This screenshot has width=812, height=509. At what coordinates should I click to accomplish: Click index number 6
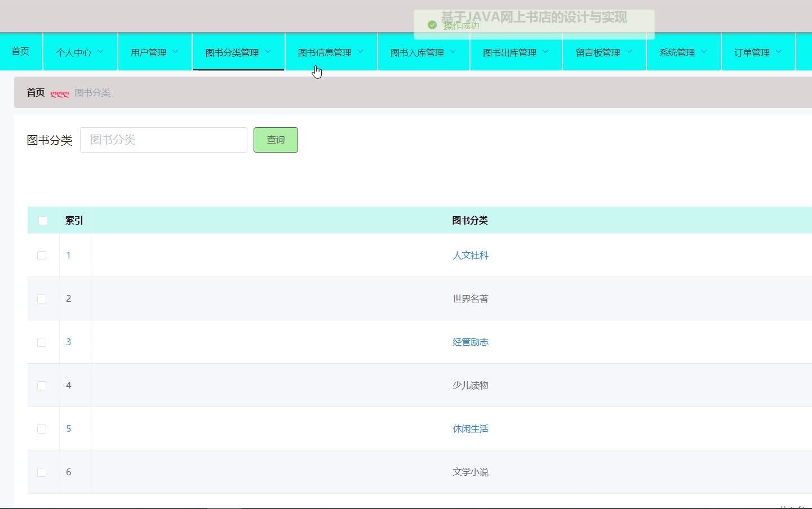pos(69,472)
